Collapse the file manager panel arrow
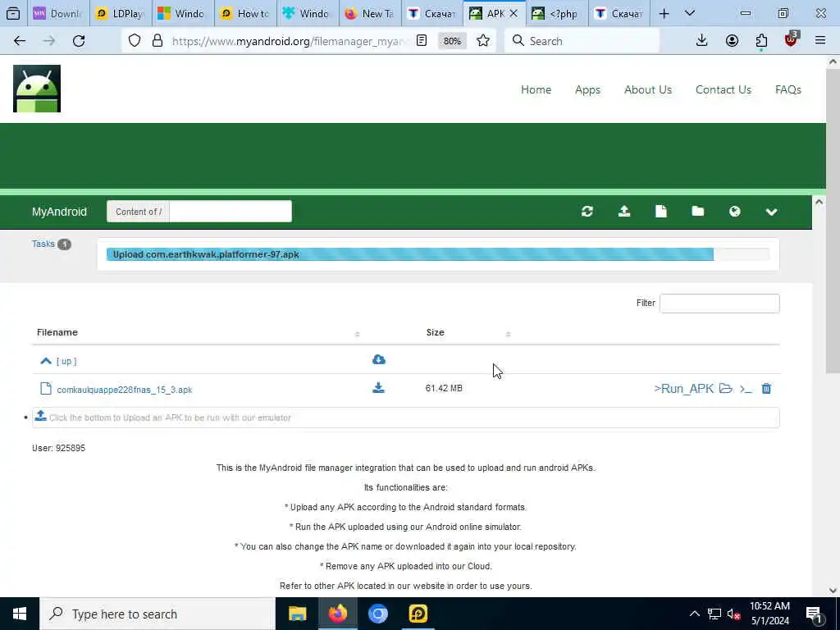The height and width of the screenshot is (630, 840). click(819, 202)
